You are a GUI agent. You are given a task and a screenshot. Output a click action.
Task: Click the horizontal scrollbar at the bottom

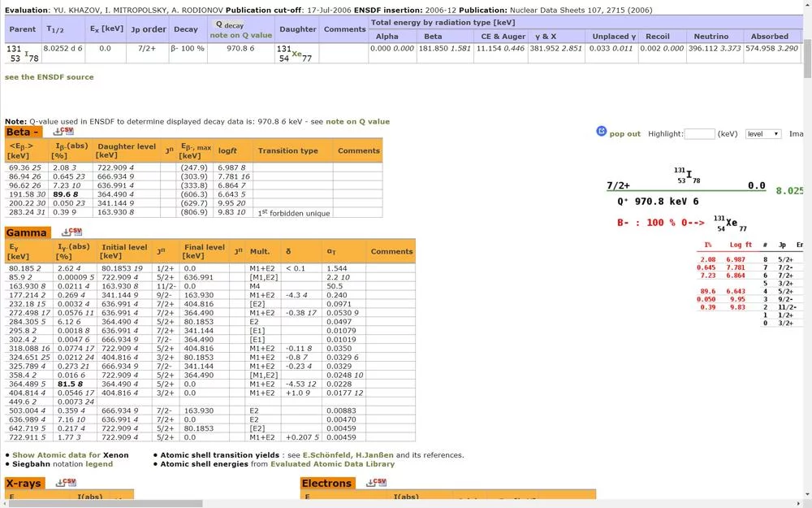pos(106,504)
